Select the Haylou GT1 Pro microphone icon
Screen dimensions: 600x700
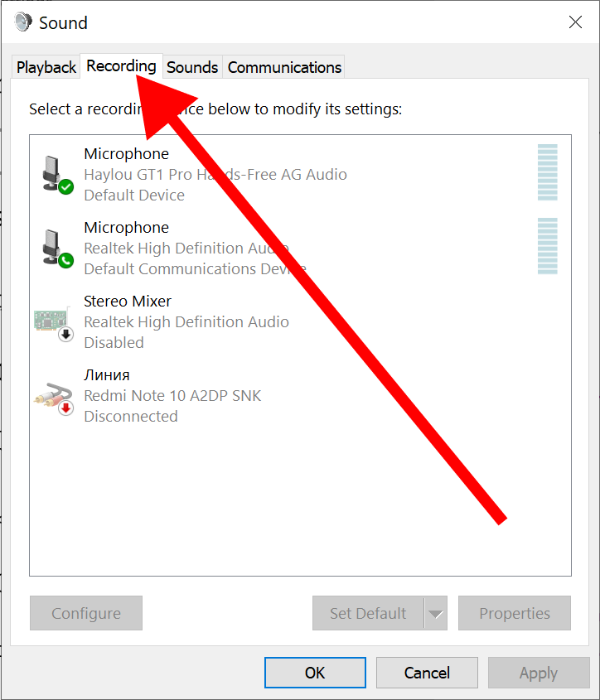52,171
